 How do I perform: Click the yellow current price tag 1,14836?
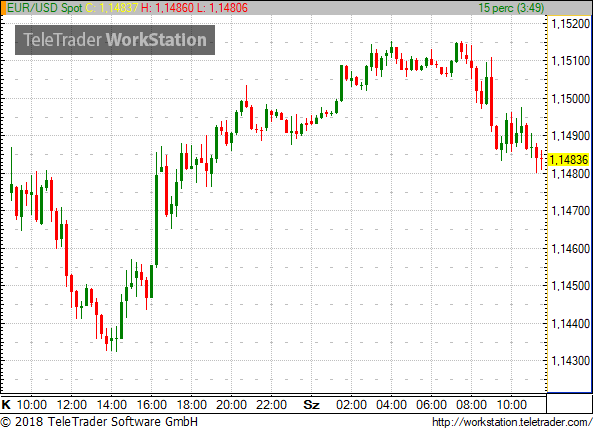click(569, 160)
